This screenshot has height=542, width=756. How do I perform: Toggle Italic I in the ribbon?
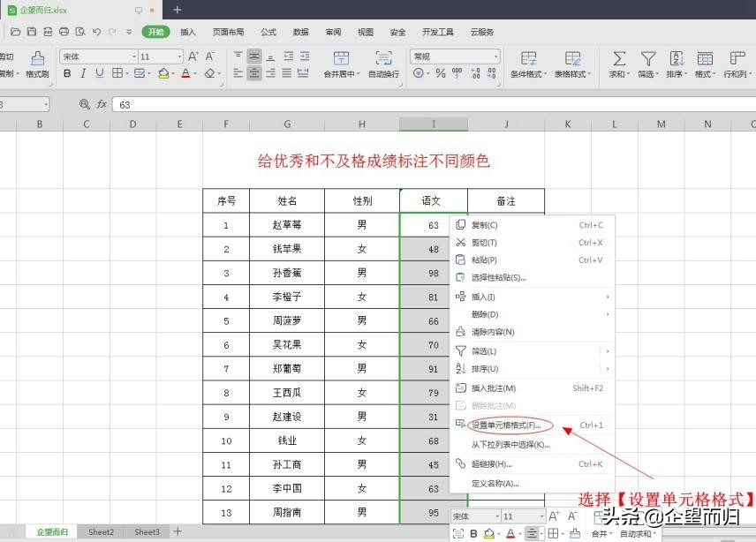83,73
